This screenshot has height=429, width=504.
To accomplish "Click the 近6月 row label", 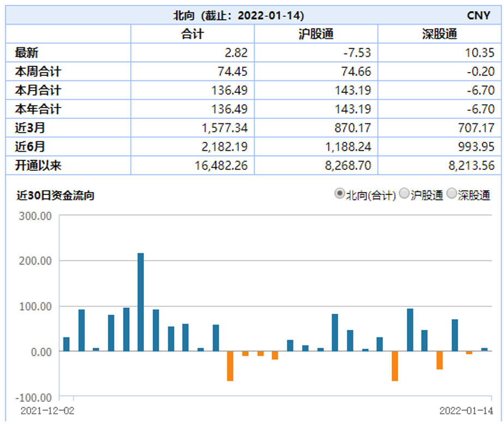I will [29, 147].
